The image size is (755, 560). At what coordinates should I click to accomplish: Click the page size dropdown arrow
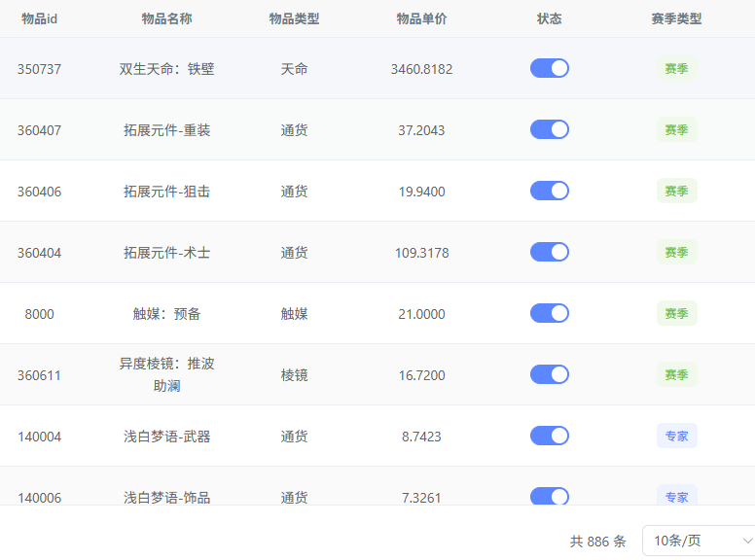click(x=747, y=541)
